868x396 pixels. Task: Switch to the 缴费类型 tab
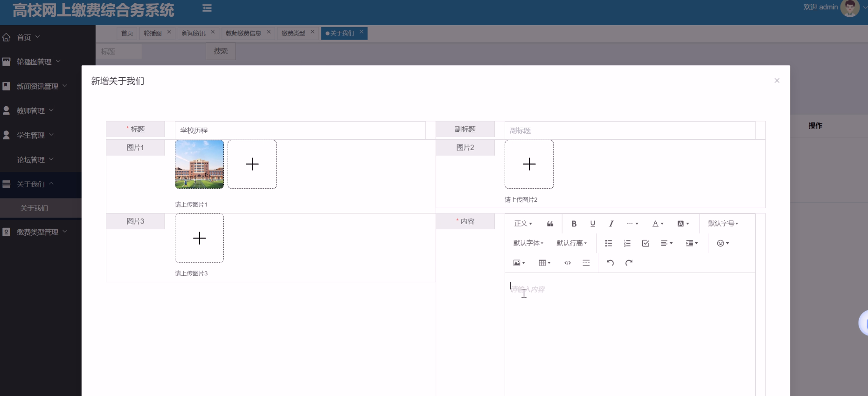click(x=293, y=33)
